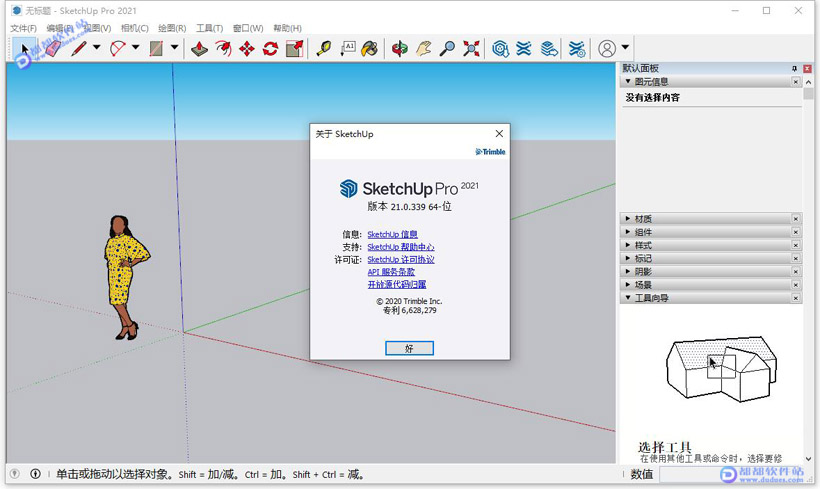The width and height of the screenshot is (820, 489).
Task: Click the Send to LayOut icon
Action: (x=549, y=49)
